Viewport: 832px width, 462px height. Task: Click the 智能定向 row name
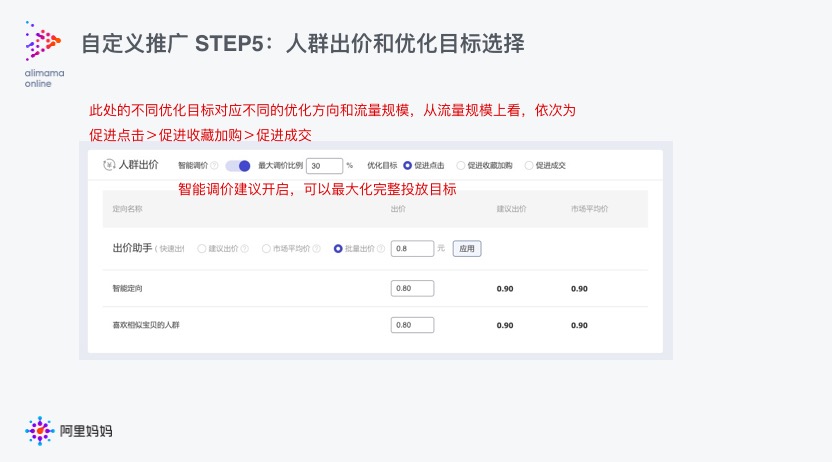(127, 289)
